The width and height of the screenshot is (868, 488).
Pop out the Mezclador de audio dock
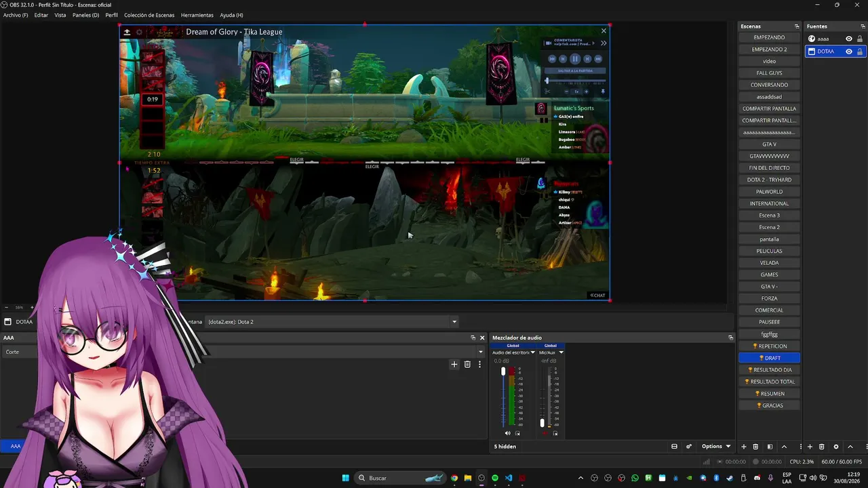pos(730,338)
